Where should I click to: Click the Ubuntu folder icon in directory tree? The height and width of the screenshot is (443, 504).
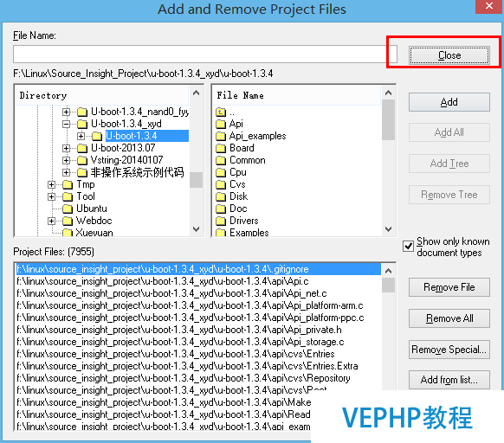pos(68,209)
